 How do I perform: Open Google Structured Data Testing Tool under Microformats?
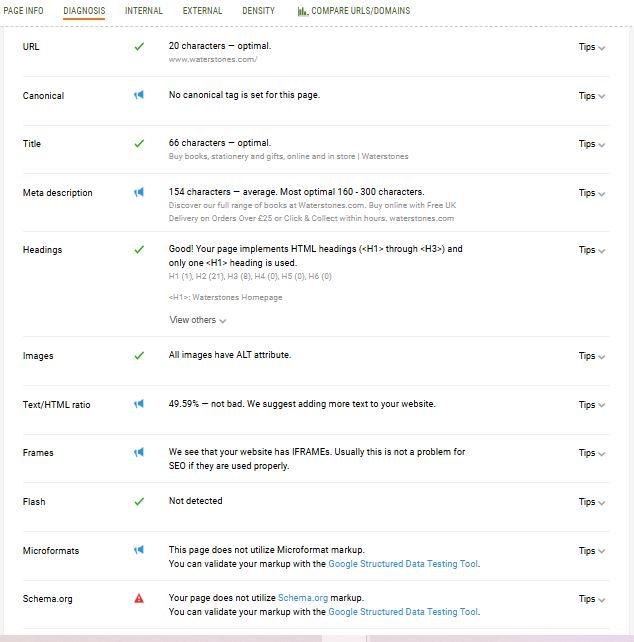coord(403,564)
